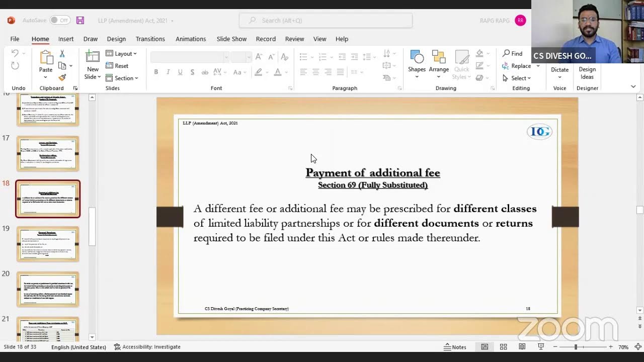This screenshot has height=362, width=644.
Task: Toggle Justify paragraph alignment
Action: (341, 72)
